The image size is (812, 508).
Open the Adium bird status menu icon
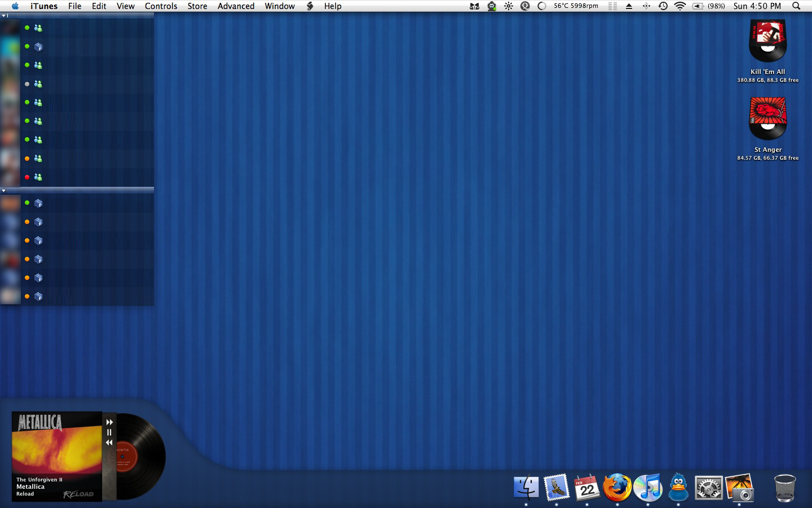point(492,6)
